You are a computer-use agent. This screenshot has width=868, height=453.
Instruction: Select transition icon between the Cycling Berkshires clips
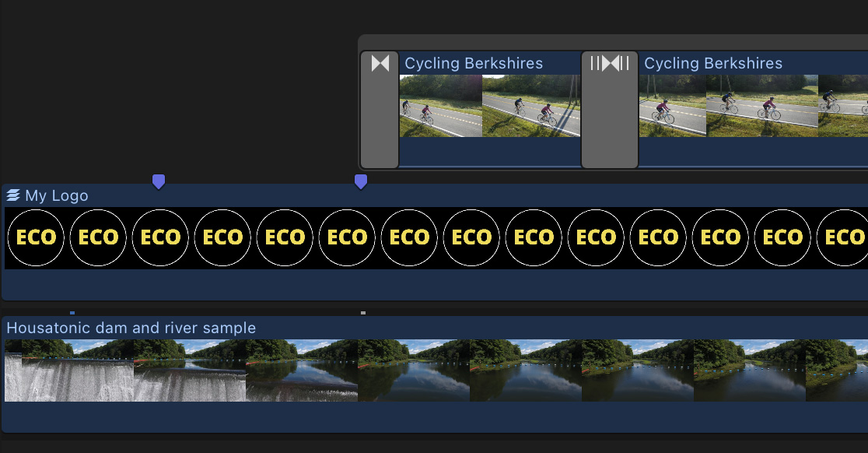(x=610, y=63)
